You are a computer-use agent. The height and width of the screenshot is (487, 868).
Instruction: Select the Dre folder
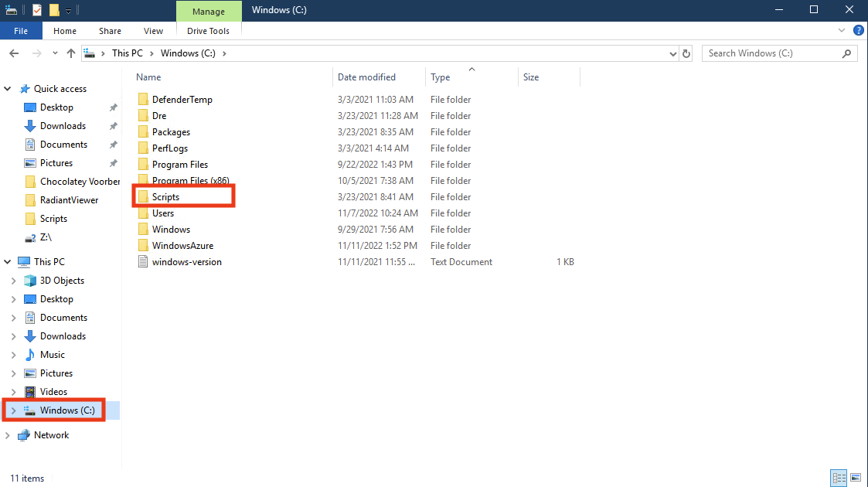click(159, 116)
